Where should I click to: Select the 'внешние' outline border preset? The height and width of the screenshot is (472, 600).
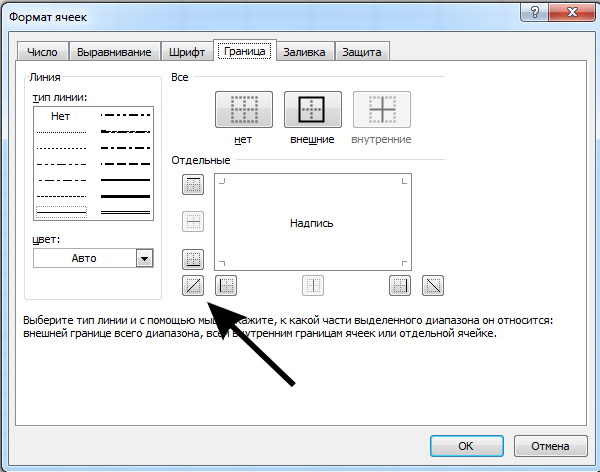coord(313,109)
